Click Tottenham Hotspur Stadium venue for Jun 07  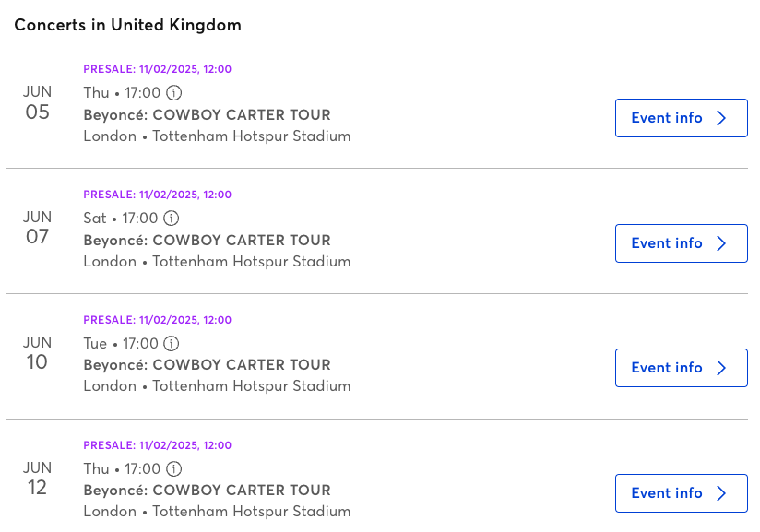(x=252, y=262)
